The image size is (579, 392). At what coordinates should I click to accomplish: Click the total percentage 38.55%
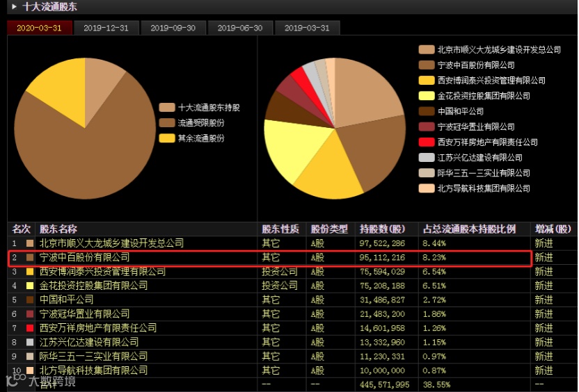[x=436, y=384]
